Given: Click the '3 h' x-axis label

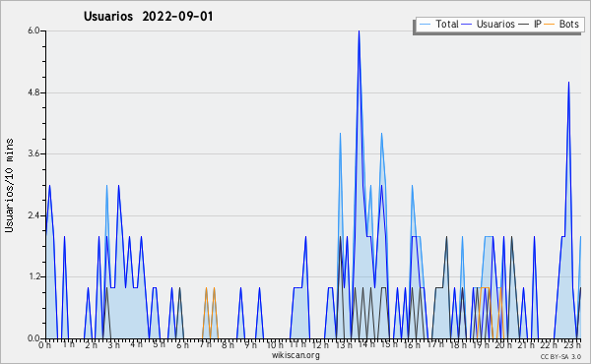Looking at the screenshot, I should coord(114,344).
